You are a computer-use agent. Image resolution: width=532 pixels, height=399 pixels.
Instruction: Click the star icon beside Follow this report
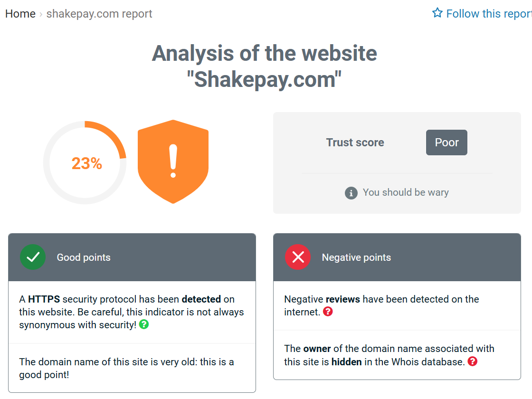(437, 13)
